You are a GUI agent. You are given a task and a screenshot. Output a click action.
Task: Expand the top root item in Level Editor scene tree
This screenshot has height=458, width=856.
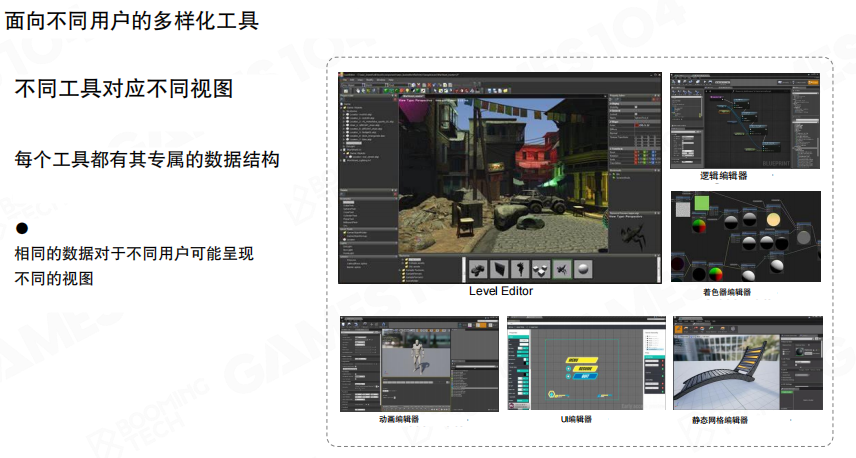coord(345,103)
